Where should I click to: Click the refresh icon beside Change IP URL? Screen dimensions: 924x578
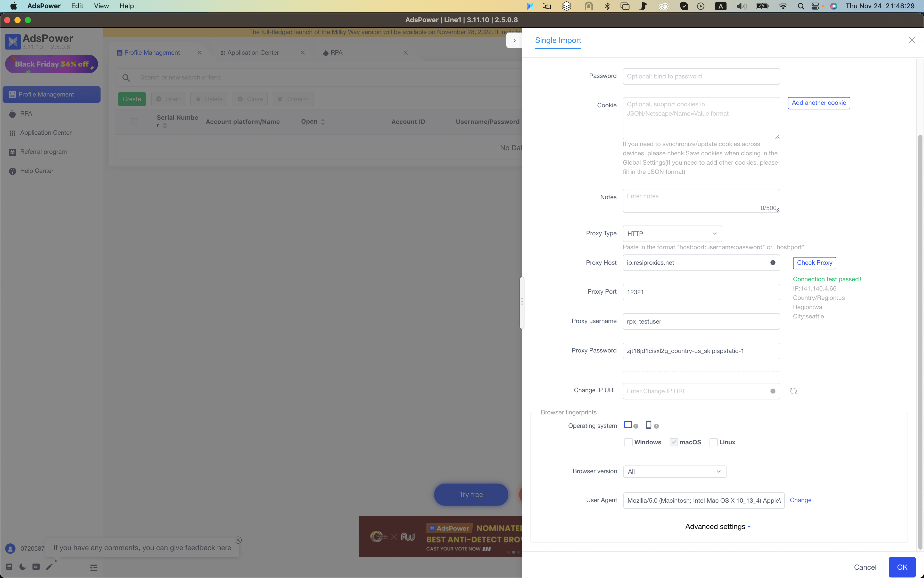(x=794, y=391)
